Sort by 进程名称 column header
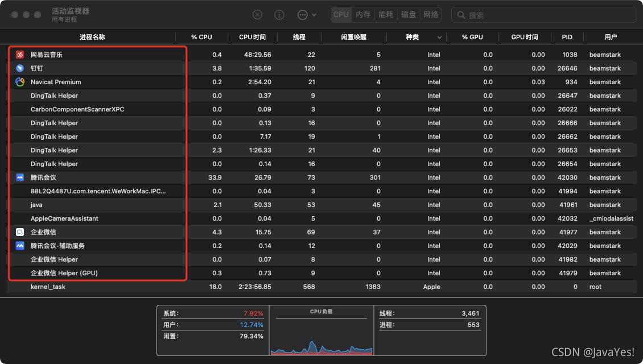643x364 pixels. click(92, 37)
